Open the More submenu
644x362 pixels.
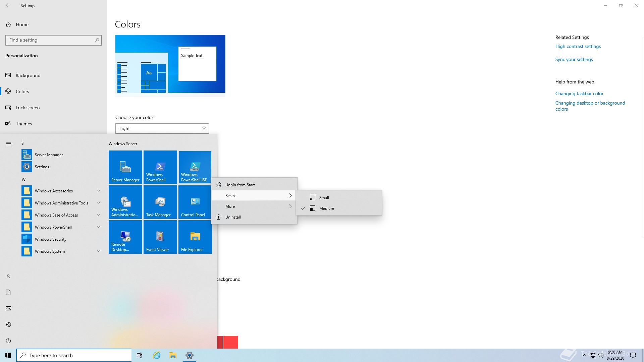pos(254,206)
